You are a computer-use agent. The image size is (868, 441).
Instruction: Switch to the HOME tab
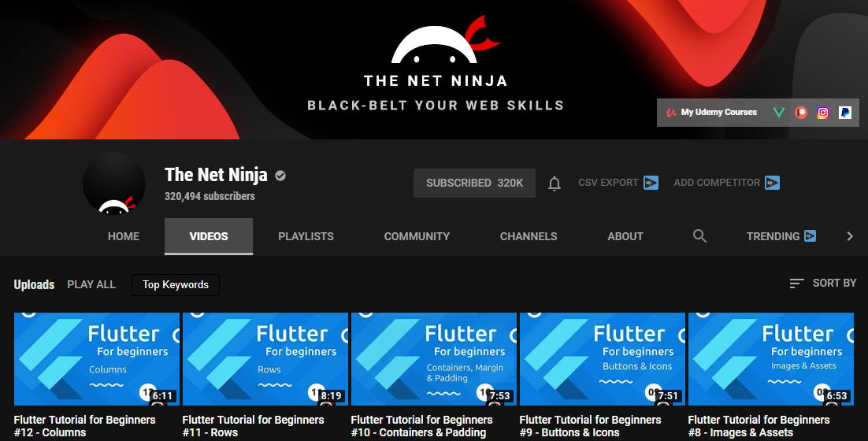tap(124, 236)
